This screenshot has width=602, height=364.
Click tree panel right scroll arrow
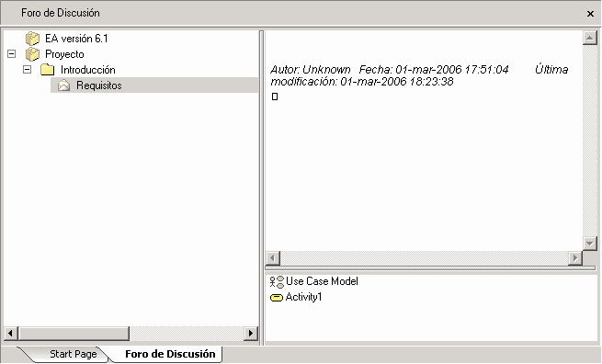click(x=251, y=334)
